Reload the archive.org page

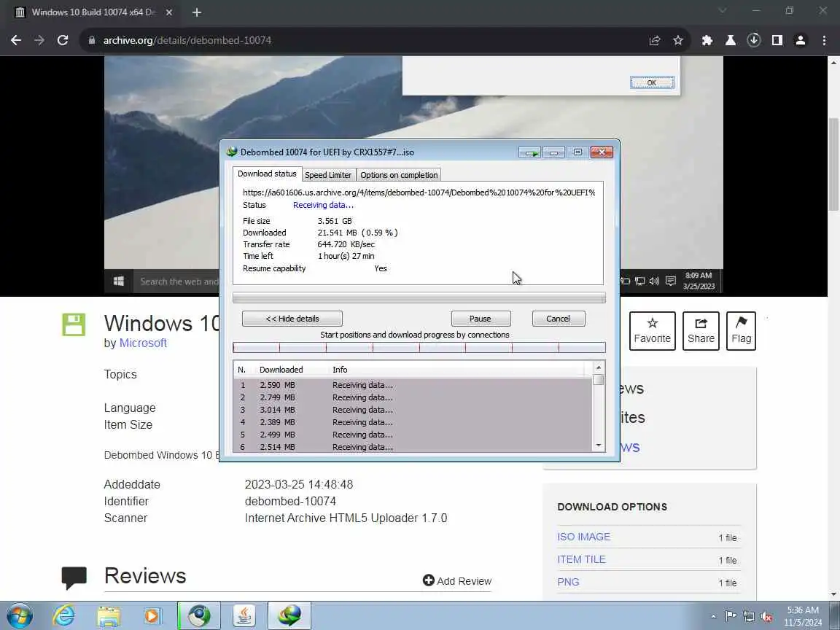pos(63,40)
